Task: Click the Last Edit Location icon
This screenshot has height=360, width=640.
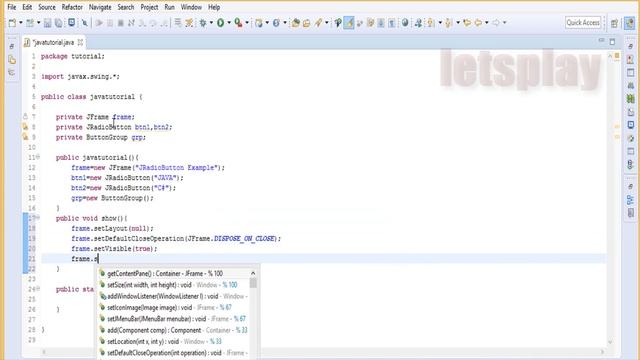Action: click(x=467, y=23)
